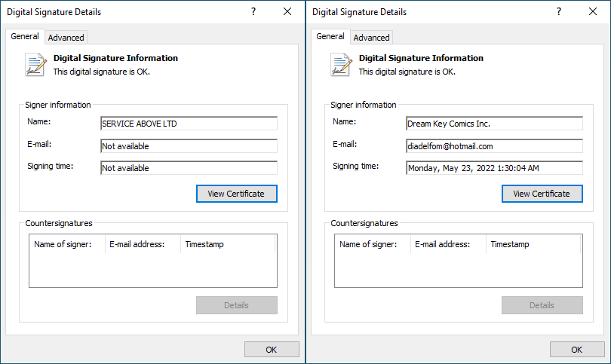Viewport: 611px width, 364px height.
Task: Click the name field showing Dream Key Comics Inc.
Action: click(x=494, y=124)
